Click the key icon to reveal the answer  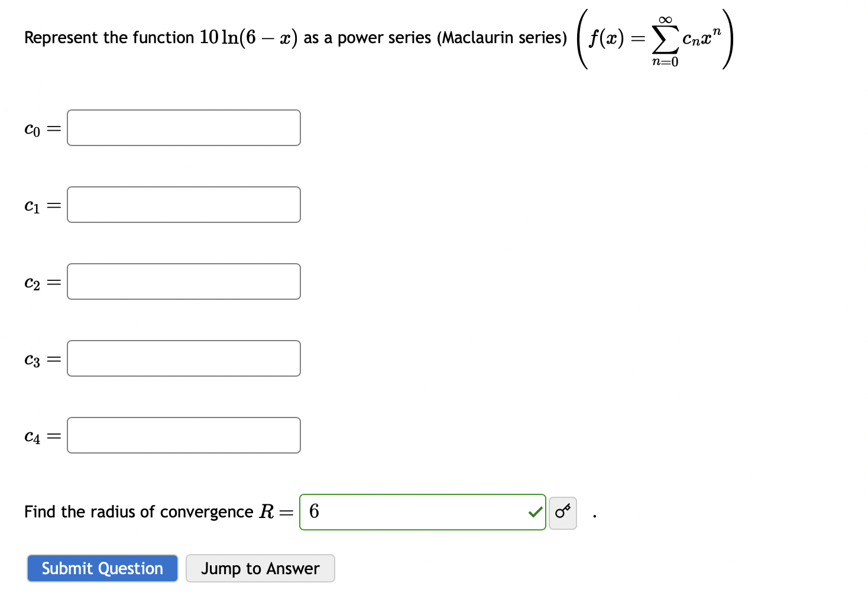click(562, 512)
